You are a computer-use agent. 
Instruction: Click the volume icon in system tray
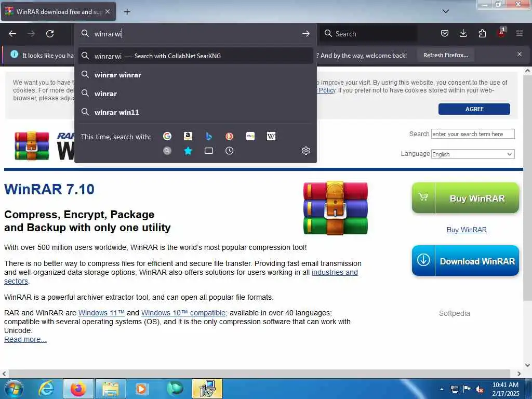(x=479, y=389)
